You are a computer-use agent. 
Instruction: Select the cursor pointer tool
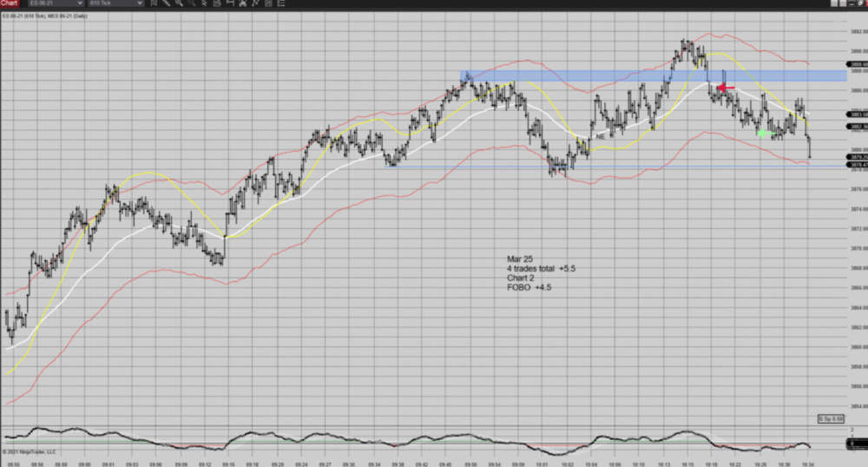(x=204, y=3)
